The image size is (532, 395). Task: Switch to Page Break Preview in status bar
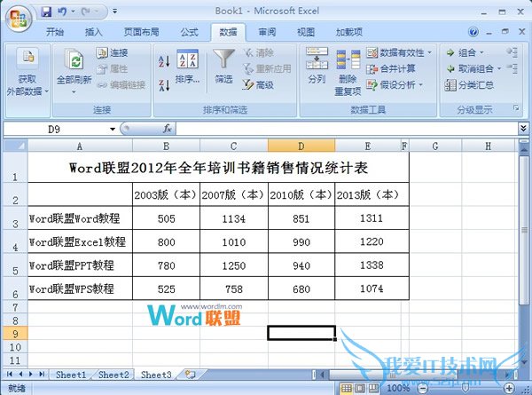coord(373,388)
